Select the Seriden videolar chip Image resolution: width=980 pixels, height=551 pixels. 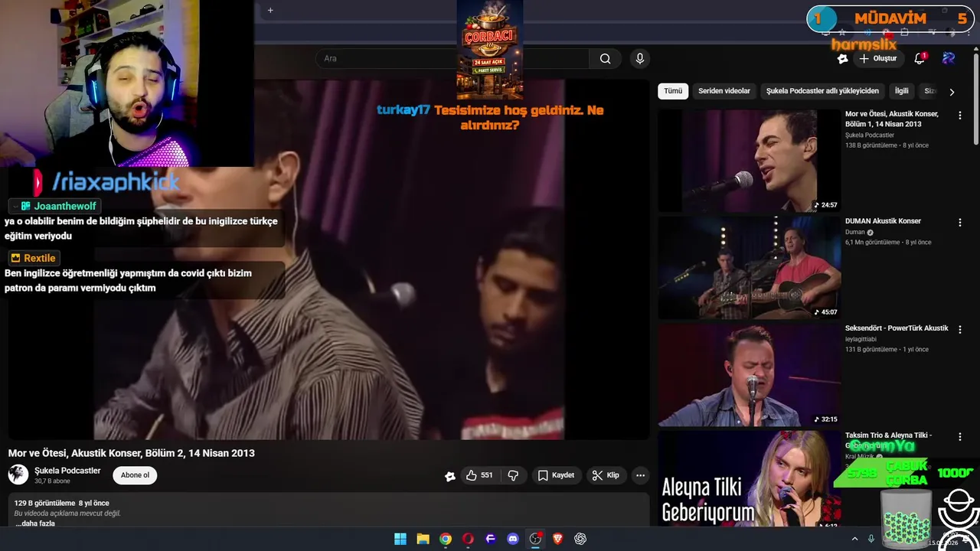tap(724, 91)
